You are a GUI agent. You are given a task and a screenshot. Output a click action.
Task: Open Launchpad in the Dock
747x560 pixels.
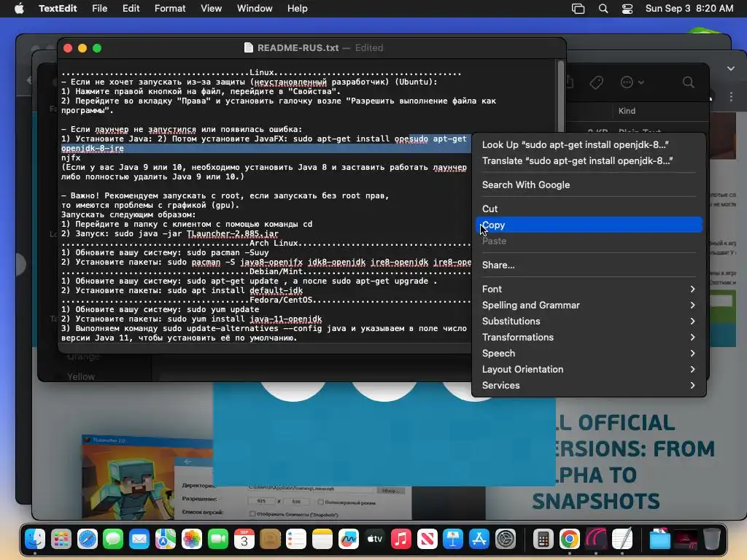click(x=61, y=539)
